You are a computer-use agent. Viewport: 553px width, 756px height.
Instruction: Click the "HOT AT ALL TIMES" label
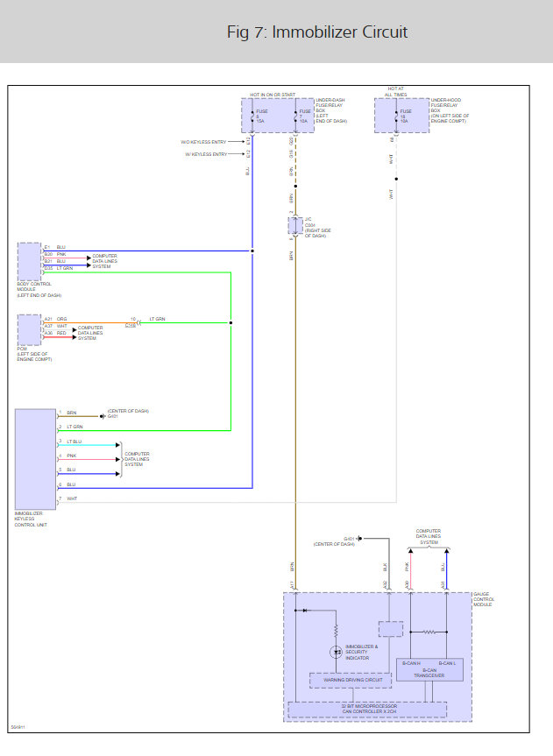pyautogui.click(x=396, y=92)
